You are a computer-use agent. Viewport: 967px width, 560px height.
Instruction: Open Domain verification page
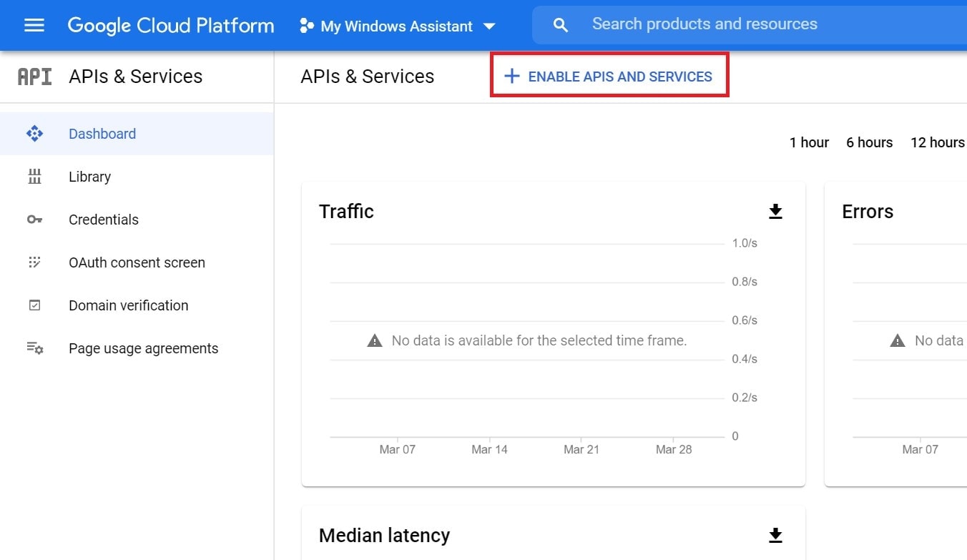[137, 305]
